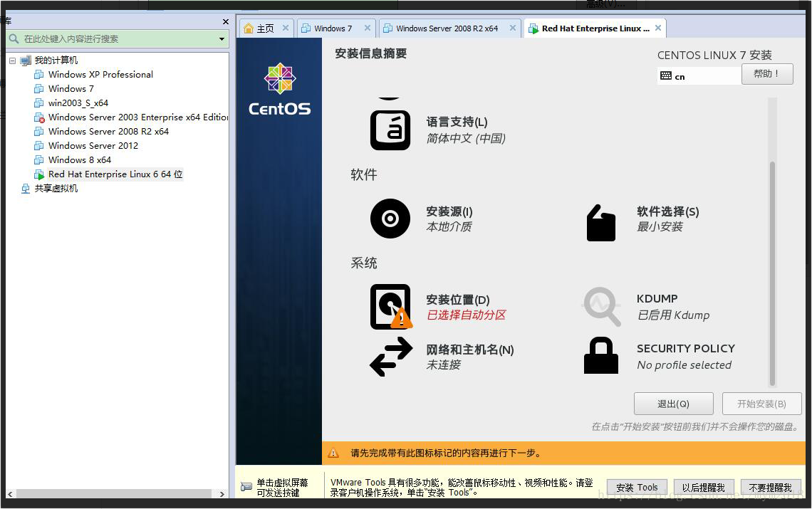812x509 pixels.
Task: Select Windows 8 x64 in the library
Action: pyautogui.click(x=80, y=160)
